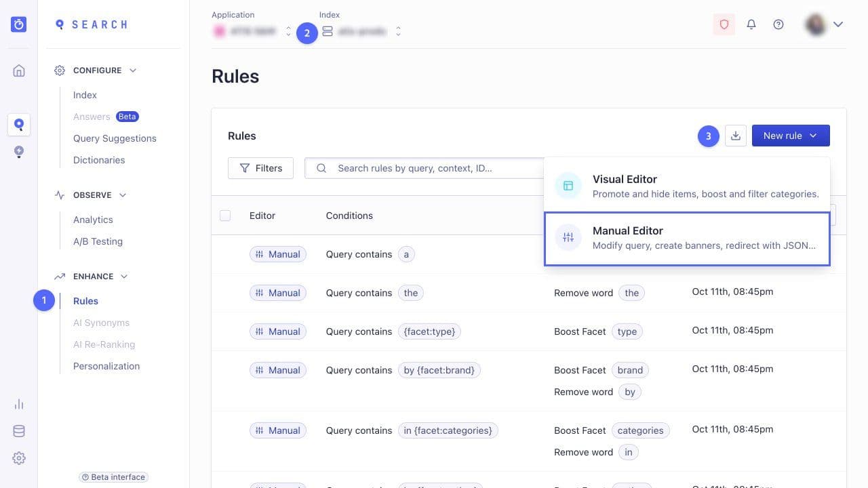The image size is (868, 488).
Task: Select the Search product icon in the left rail
Action: [19, 124]
